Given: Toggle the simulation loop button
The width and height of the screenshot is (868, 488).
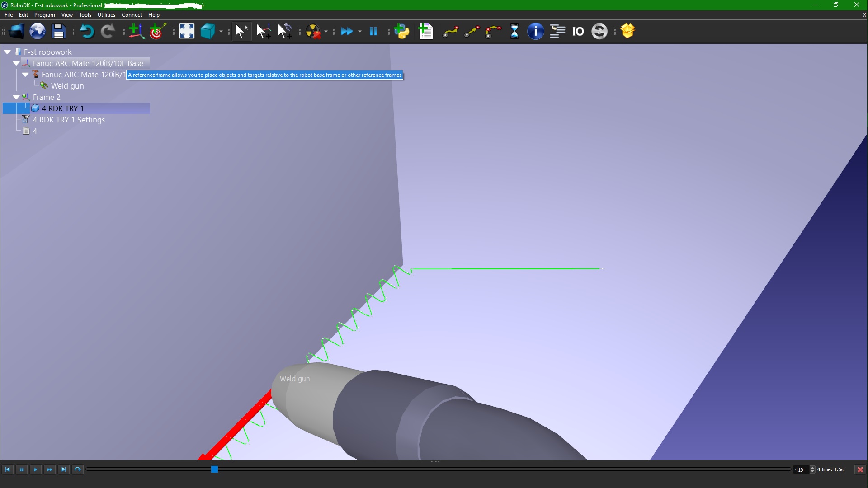Looking at the screenshot, I should click(78, 469).
